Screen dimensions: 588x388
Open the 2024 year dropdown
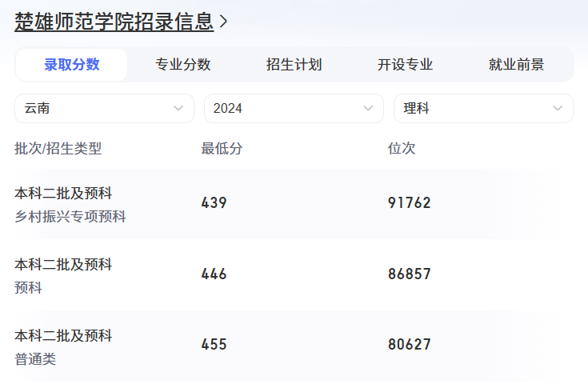coord(294,108)
